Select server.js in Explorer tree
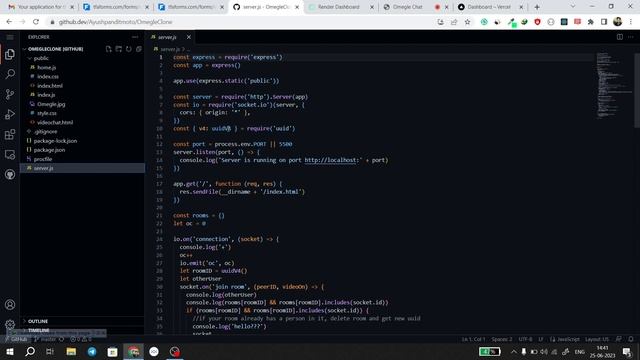Image resolution: width=640 pixels, height=360 pixels. coord(82,168)
